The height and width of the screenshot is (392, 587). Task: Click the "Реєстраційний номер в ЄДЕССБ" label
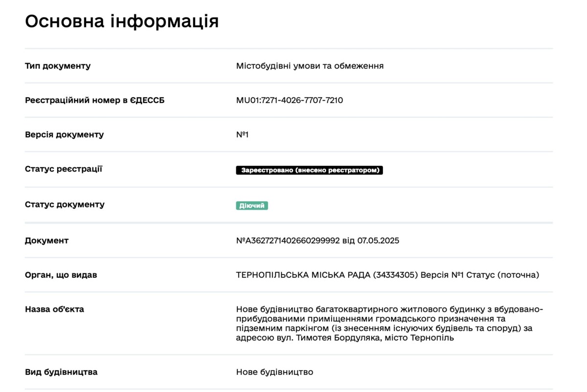[x=95, y=100]
